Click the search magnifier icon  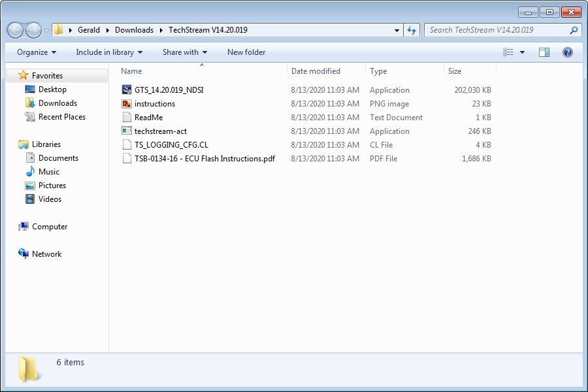pyautogui.click(x=574, y=30)
